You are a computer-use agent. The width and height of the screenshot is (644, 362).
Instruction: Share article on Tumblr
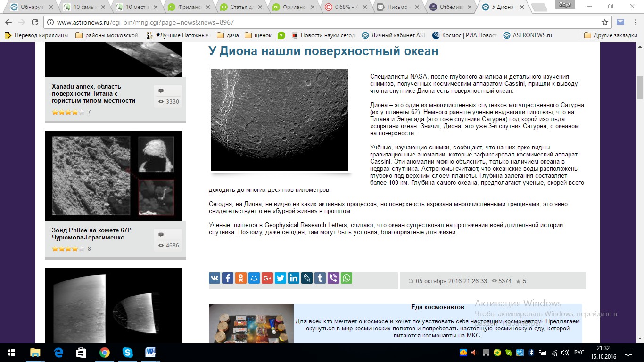tap(320, 278)
